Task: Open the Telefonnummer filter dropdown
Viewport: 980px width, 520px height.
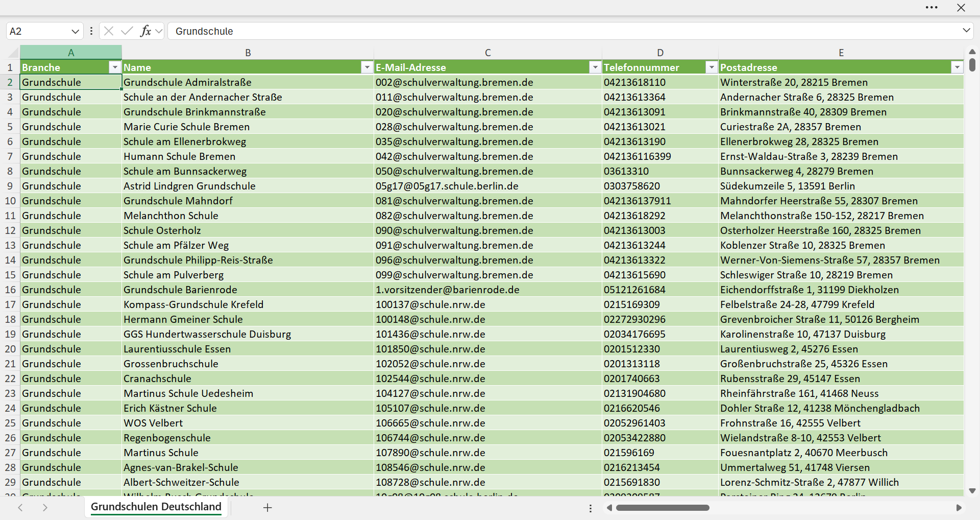Action: point(712,67)
